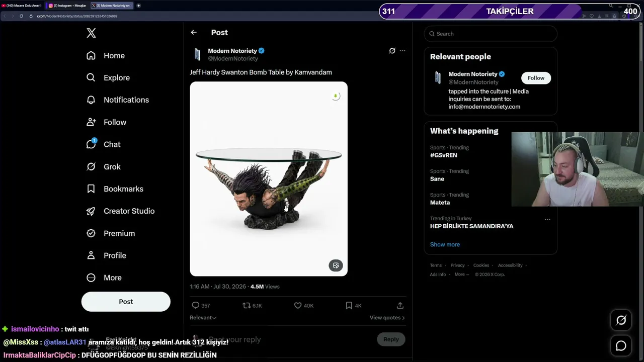
Task: Open the Accessibility footer link
Action: pyautogui.click(x=510, y=265)
